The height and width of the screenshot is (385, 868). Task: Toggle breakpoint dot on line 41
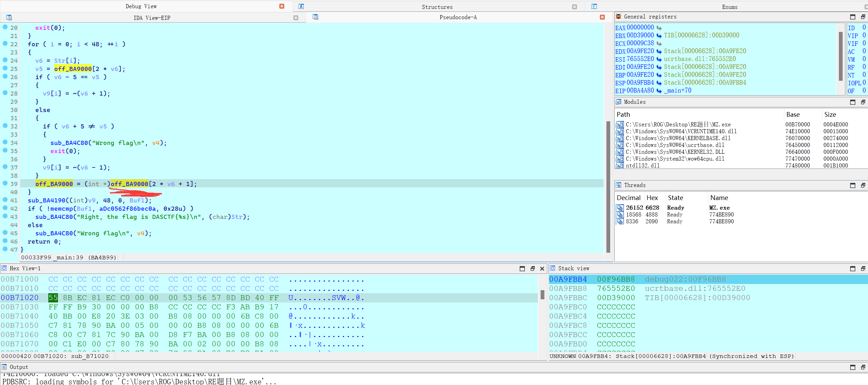coord(5,200)
